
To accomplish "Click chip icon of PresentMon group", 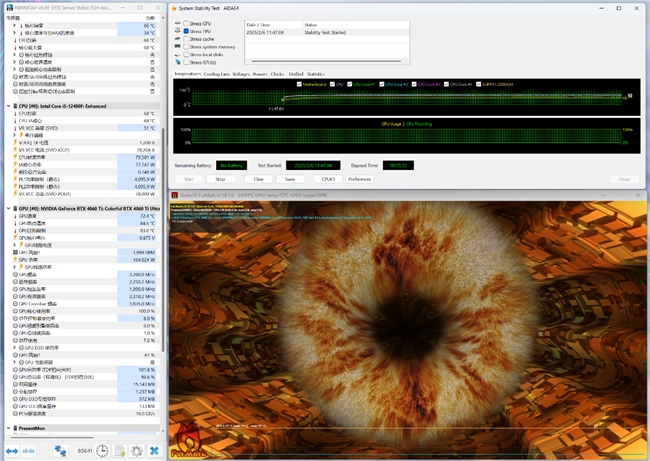I will [x=15, y=428].
